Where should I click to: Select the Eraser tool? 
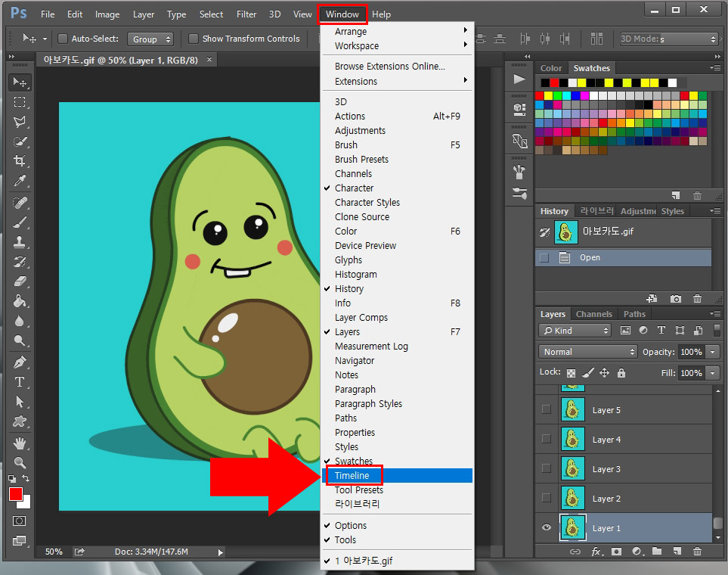pyautogui.click(x=20, y=281)
